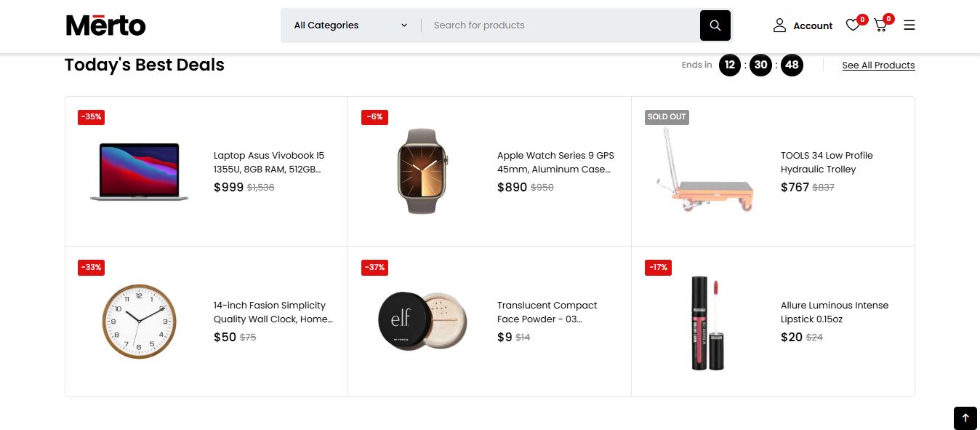Open the shopping cart icon
This screenshot has width=980, height=430.
[880, 25]
